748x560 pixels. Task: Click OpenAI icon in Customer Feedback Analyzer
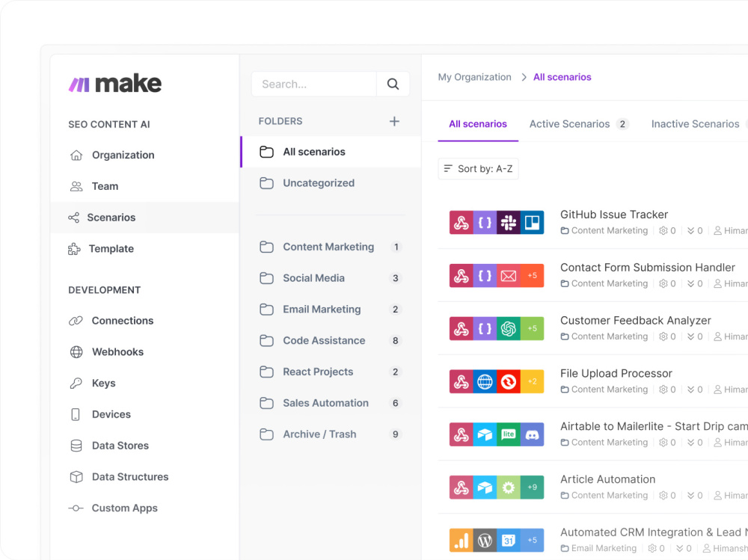tap(508, 328)
